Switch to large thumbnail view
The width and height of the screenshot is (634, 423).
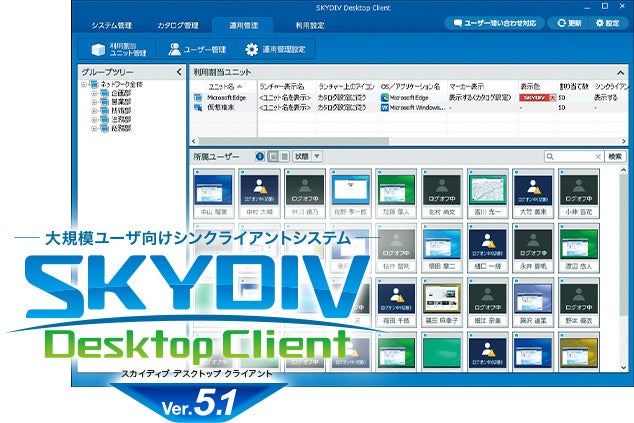pos(274,156)
